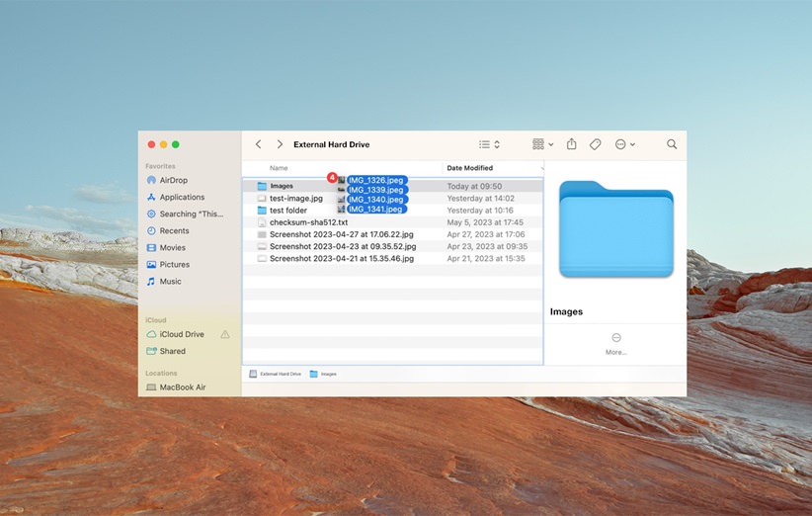Open the list view switcher
Screen dimensions: 812x516
coord(489,144)
